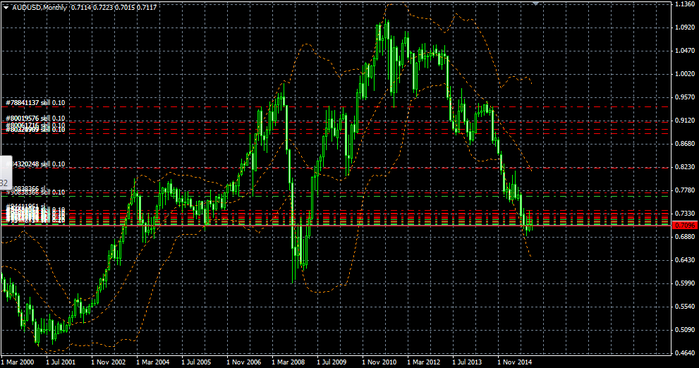
Task: Click the 1 Mar 2004 date label
Action: 152,362
